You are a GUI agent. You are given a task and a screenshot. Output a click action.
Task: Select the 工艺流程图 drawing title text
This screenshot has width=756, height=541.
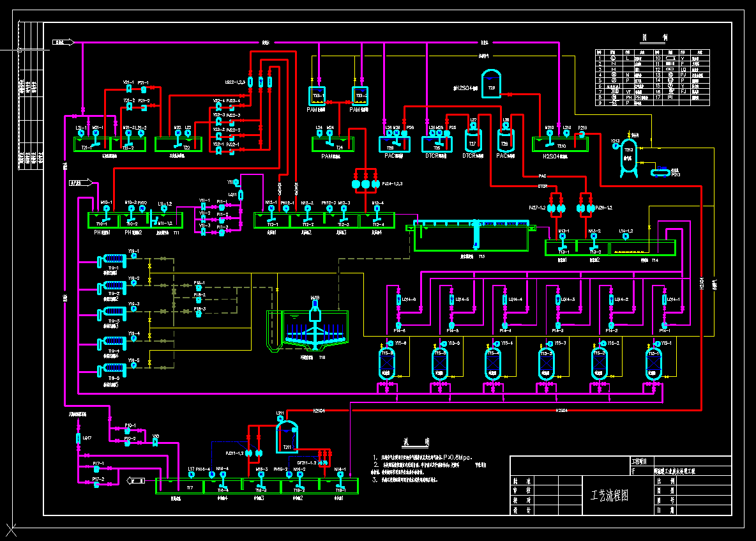coord(609,495)
